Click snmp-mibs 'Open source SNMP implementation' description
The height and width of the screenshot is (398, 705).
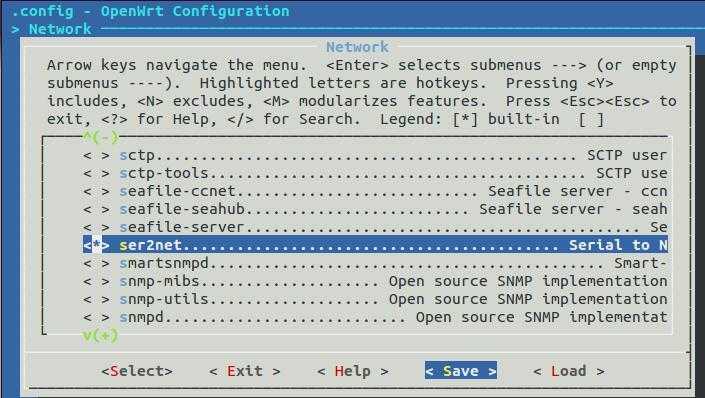point(528,281)
